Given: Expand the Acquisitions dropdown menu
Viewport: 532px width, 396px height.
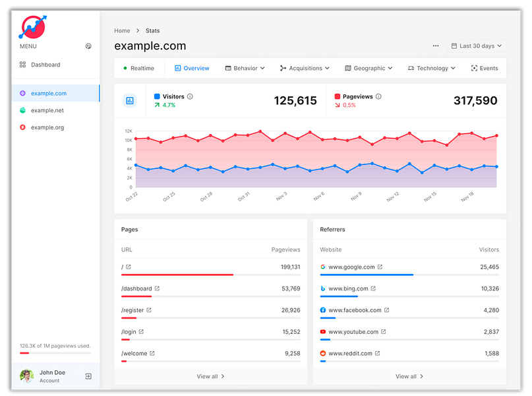Looking at the screenshot, I should [x=304, y=68].
